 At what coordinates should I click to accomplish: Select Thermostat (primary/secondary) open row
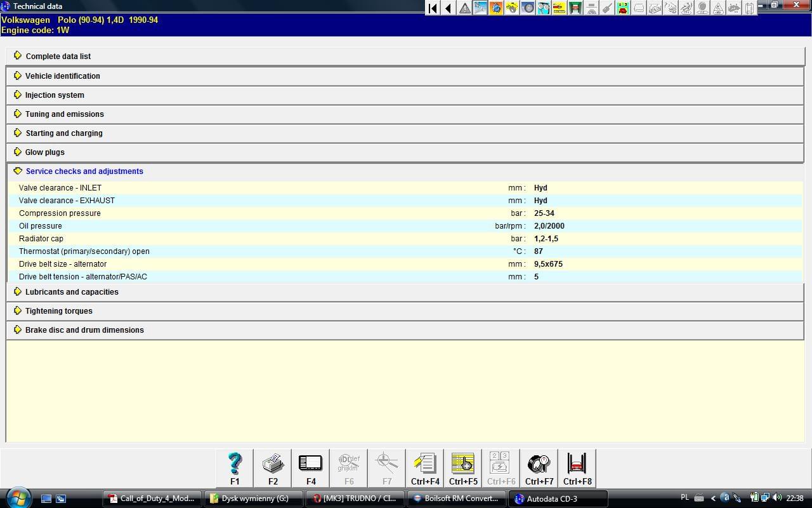tap(405, 251)
